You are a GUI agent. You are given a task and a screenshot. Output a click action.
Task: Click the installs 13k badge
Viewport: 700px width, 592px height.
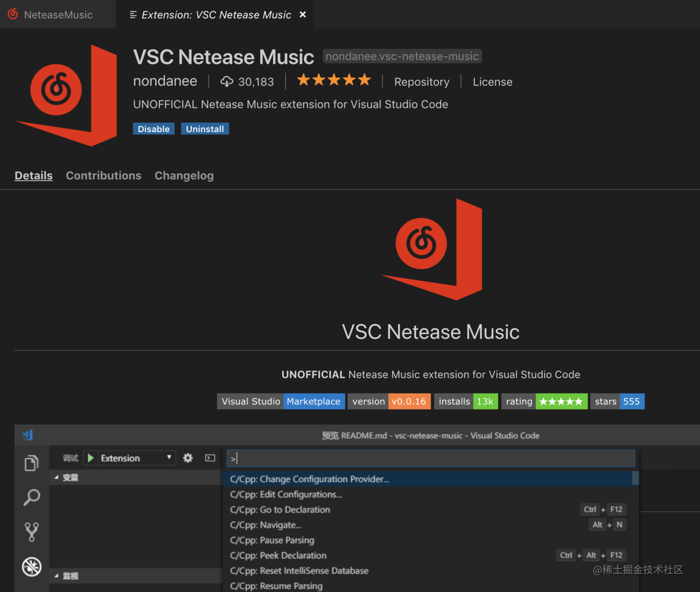[x=466, y=401]
